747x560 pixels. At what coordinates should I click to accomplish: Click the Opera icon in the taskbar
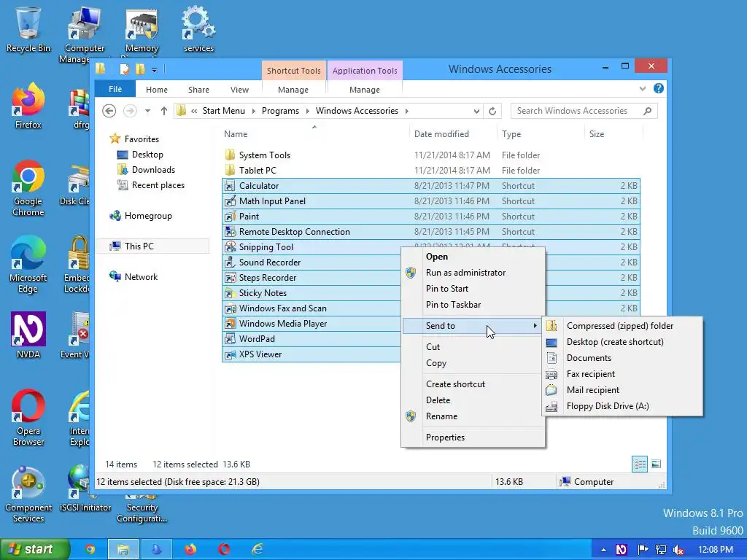click(224, 550)
